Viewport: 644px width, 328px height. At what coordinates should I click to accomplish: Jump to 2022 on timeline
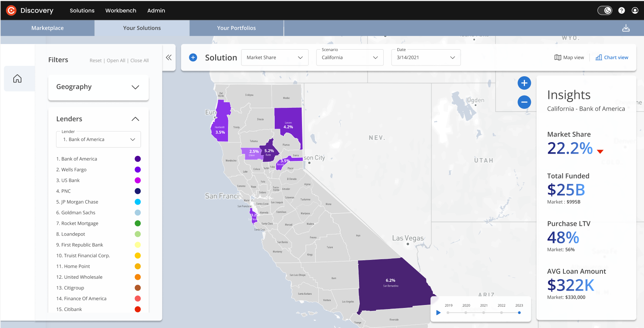pyautogui.click(x=501, y=312)
